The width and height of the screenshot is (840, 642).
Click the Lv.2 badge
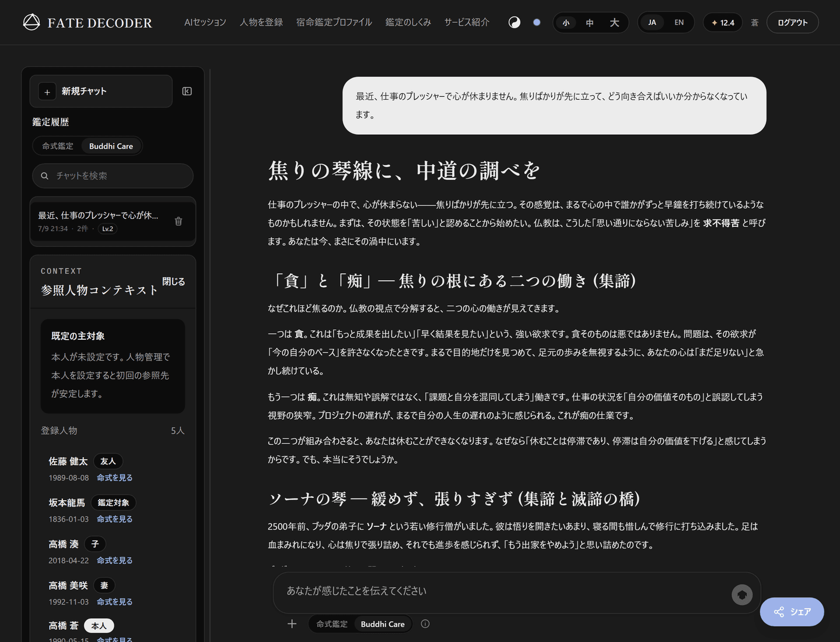[107, 229]
